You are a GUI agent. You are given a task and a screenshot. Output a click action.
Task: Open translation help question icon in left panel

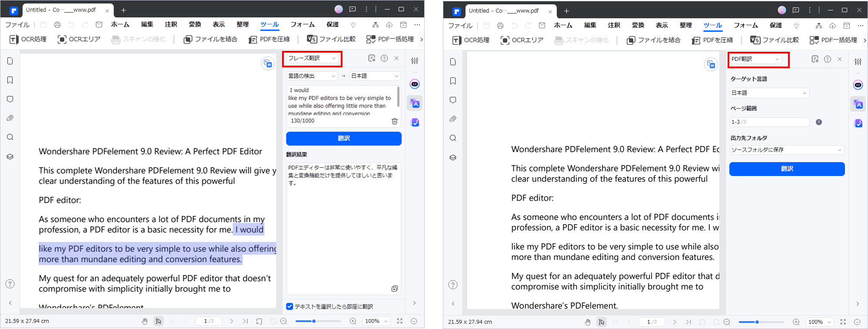tap(384, 58)
